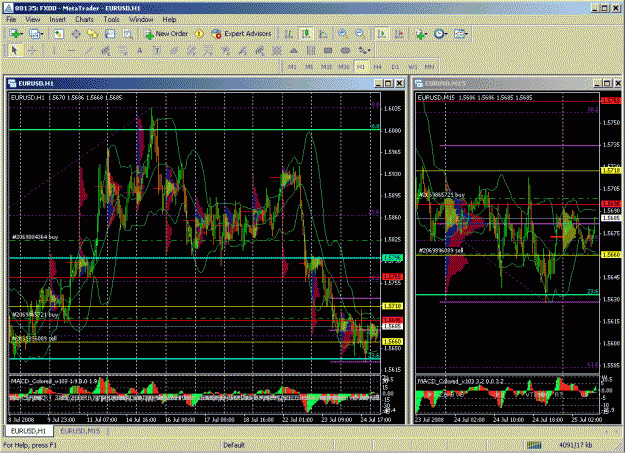Expand the templates dropdown
The width and height of the screenshot is (625, 453).
[460, 34]
